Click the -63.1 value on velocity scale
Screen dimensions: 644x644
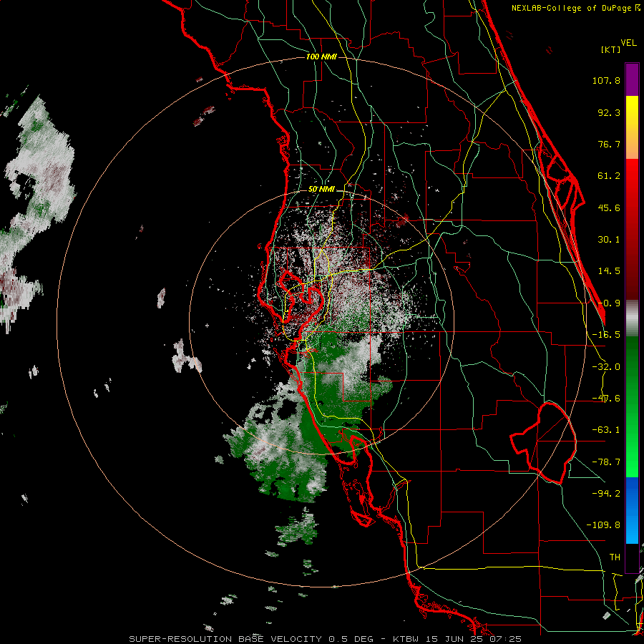click(606, 430)
